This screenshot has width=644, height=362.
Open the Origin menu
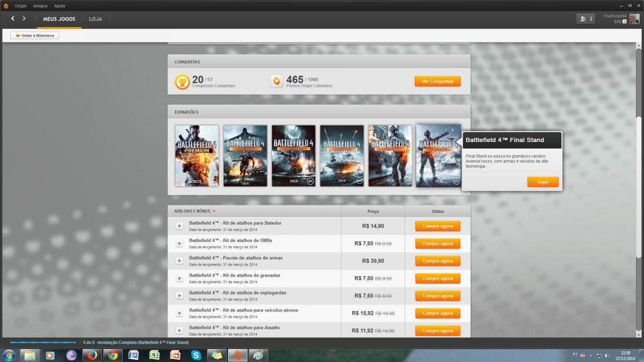(x=20, y=6)
